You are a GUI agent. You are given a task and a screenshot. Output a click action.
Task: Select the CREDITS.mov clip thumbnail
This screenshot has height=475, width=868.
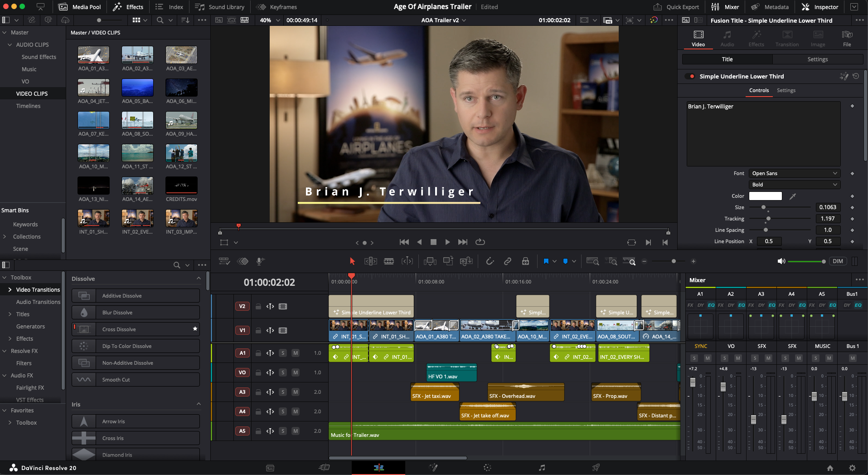pos(181,185)
